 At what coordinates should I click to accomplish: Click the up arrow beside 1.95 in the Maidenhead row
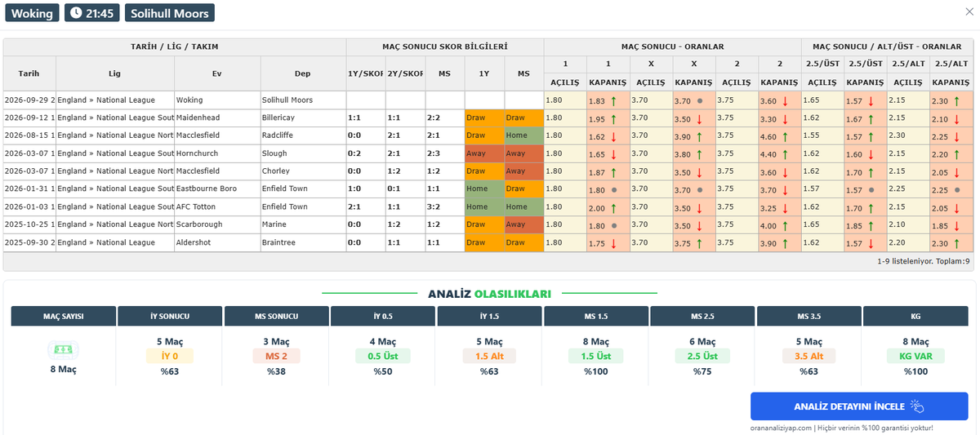click(x=612, y=118)
